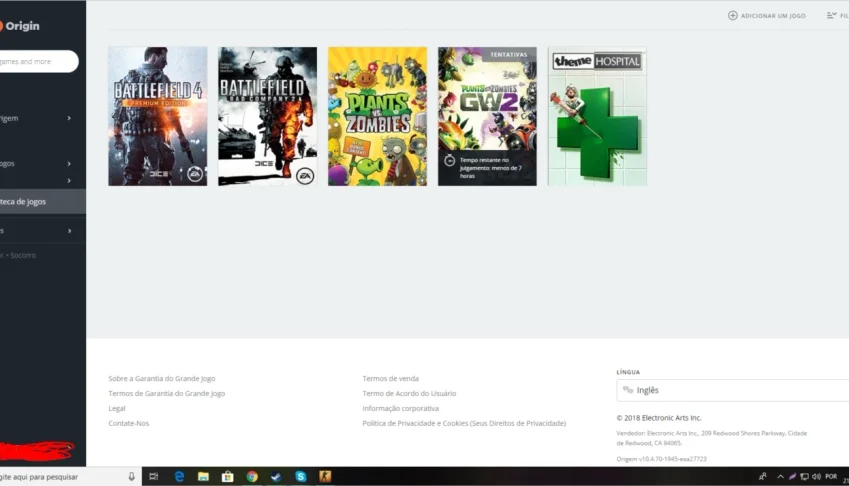The height and width of the screenshot is (486, 849).
Task: Open Battlefield Bad Company 2 game tile
Action: click(267, 116)
